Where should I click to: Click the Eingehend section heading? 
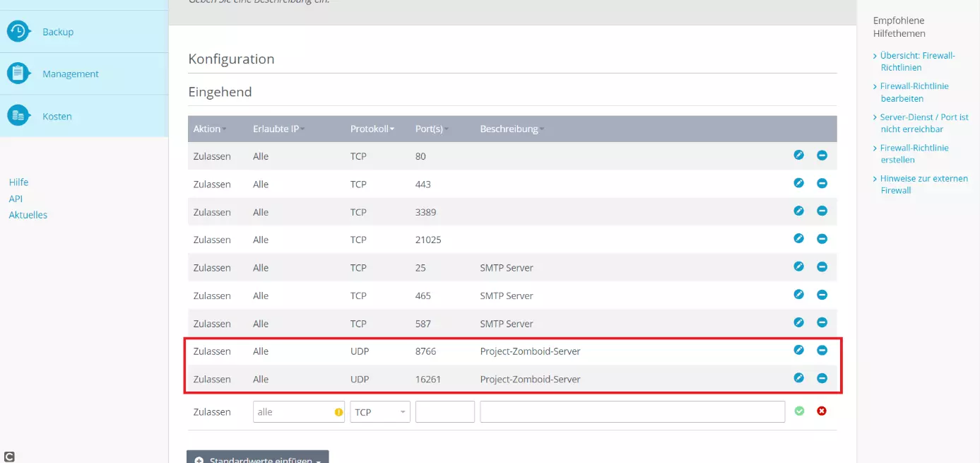click(x=220, y=92)
